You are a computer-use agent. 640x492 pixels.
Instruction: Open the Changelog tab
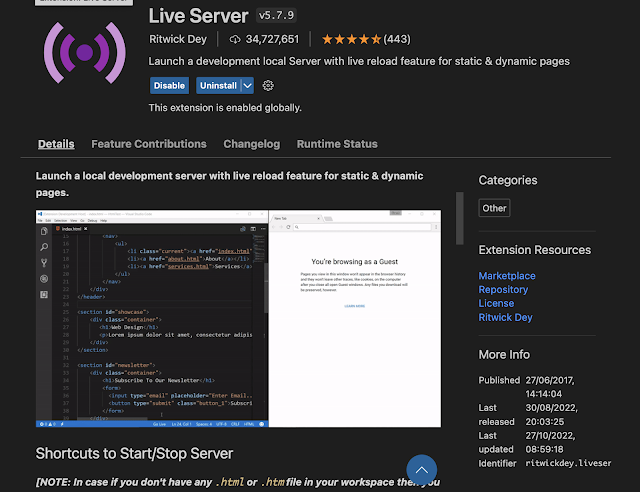[x=252, y=144]
